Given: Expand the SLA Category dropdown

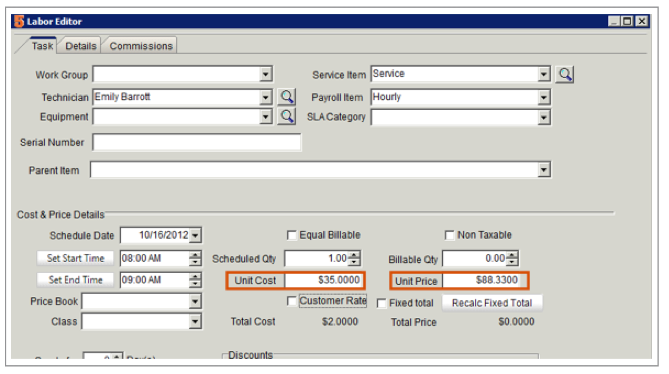Looking at the screenshot, I should tap(544, 117).
